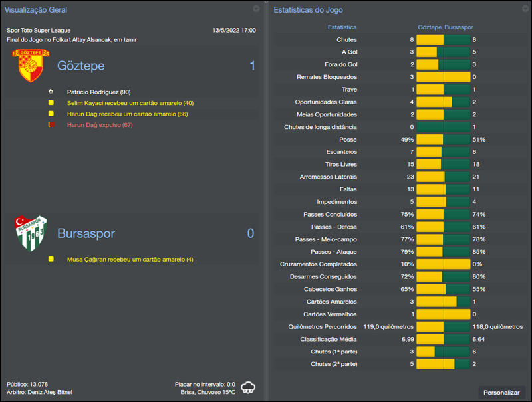Click the Personalizar button
Image resolution: width=532 pixels, height=402 pixels.
(502, 392)
